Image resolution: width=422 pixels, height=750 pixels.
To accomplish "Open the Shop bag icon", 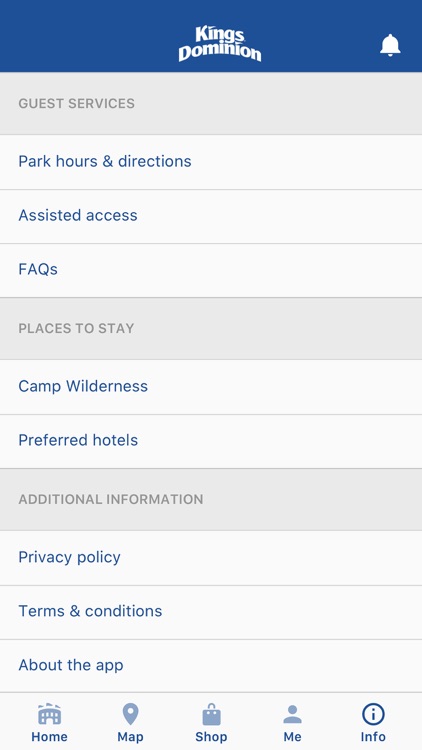I will (x=211, y=714).
